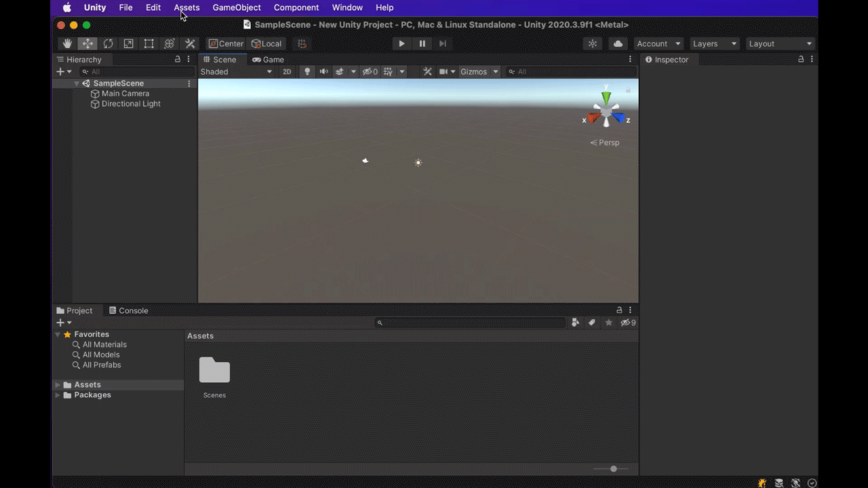
Task: Open the Shaded draw mode dropdown
Action: pyautogui.click(x=237, y=72)
